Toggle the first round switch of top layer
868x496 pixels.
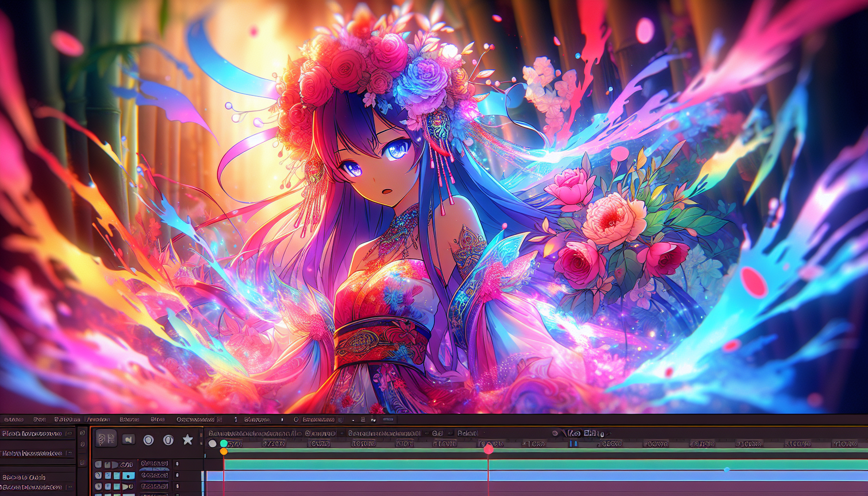tap(98, 465)
